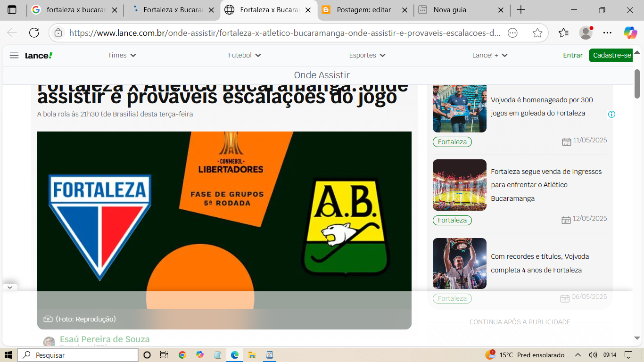Click the Entrar login link
The height and width of the screenshot is (362, 644).
pos(573,55)
